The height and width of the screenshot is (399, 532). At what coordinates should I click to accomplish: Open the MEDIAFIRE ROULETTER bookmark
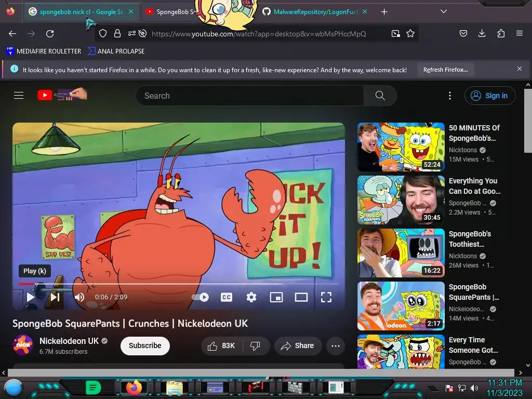[44, 51]
